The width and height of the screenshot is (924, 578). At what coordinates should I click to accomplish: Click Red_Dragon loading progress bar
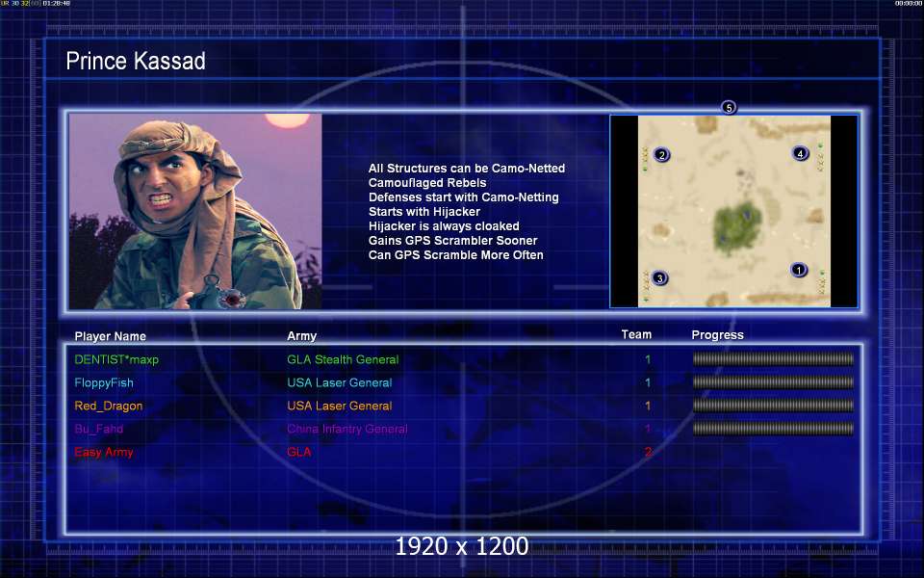click(773, 406)
